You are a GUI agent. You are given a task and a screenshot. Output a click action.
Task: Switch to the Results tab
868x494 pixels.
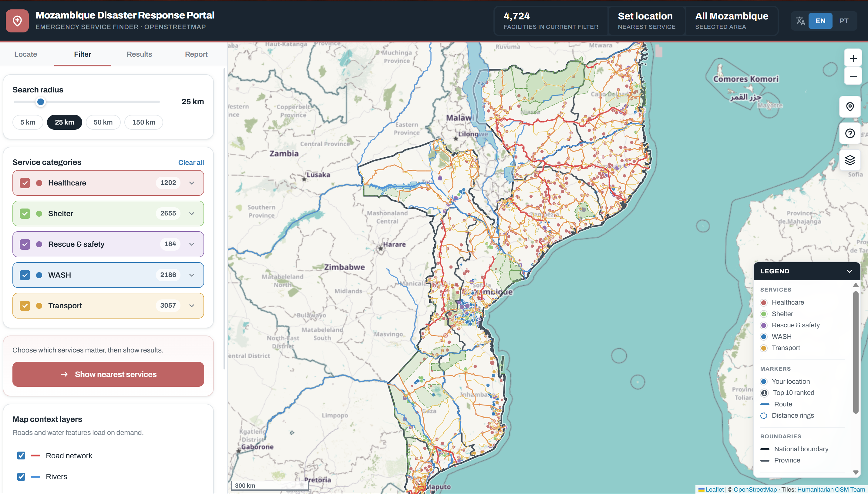[139, 54]
